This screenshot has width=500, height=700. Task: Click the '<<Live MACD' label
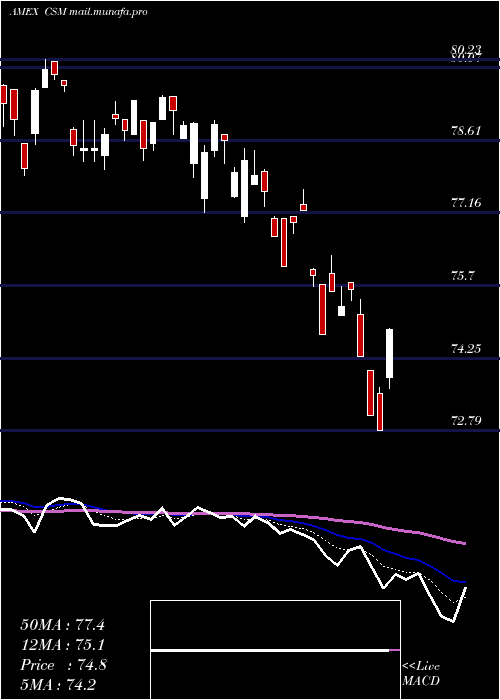(x=421, y=674)
